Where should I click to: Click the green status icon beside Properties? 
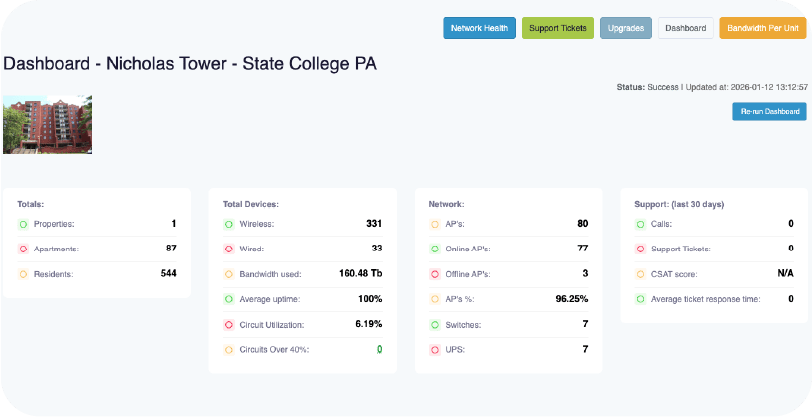coord(23,224)
